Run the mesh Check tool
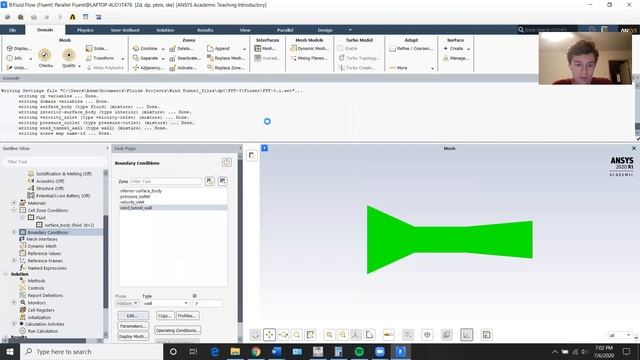This screenshot has height=360, width=640. pyautogui.click(x=45, y=58)
